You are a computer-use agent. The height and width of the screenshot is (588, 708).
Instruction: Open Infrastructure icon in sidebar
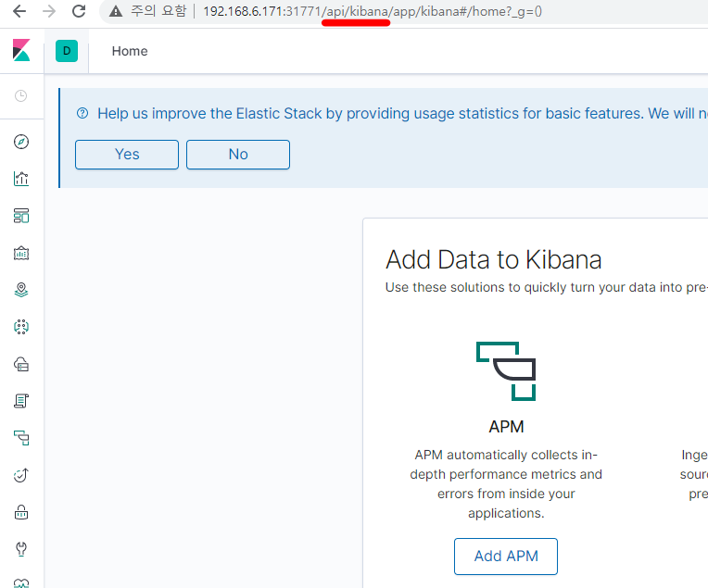pyautogui.click(x=21, y=364)
